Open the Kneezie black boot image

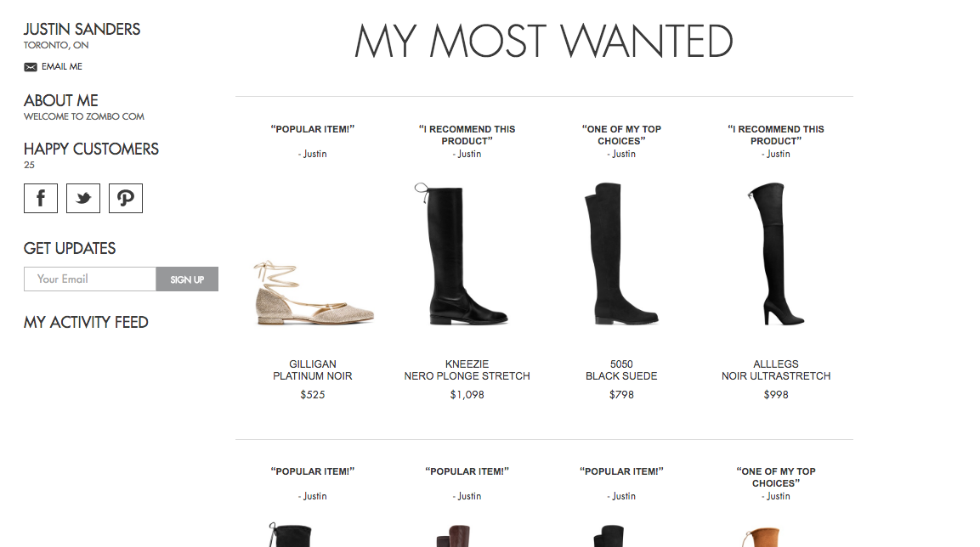click(x=462, y=253)
